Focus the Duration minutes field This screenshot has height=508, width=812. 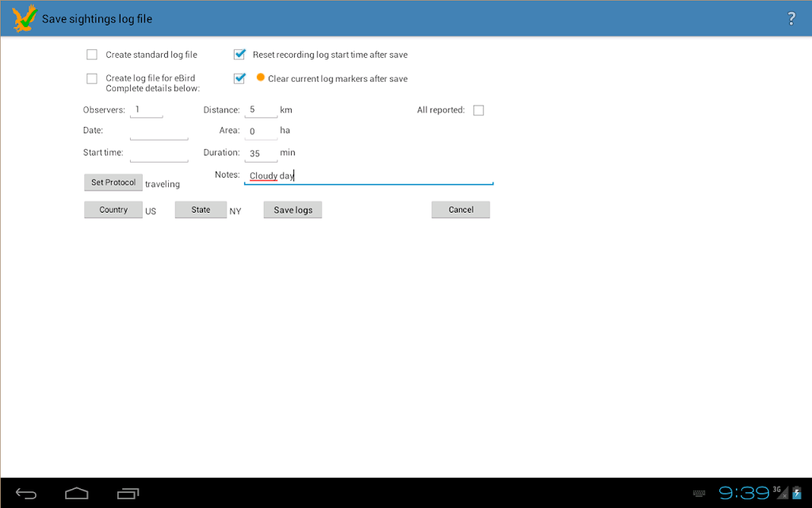pyautogui.click(x=261, y=153)
